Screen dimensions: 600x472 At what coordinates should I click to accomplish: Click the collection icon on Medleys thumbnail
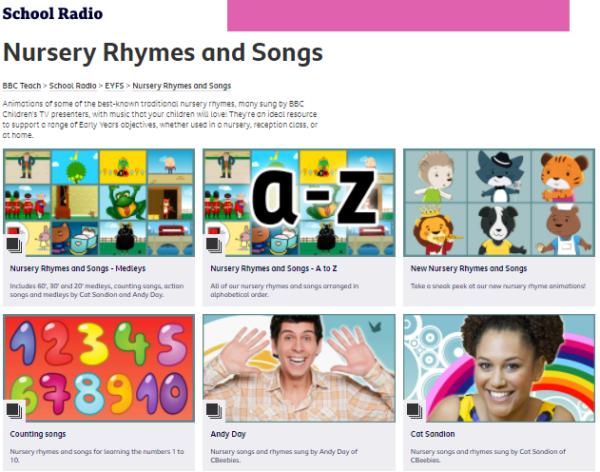[x=15, y=245]
